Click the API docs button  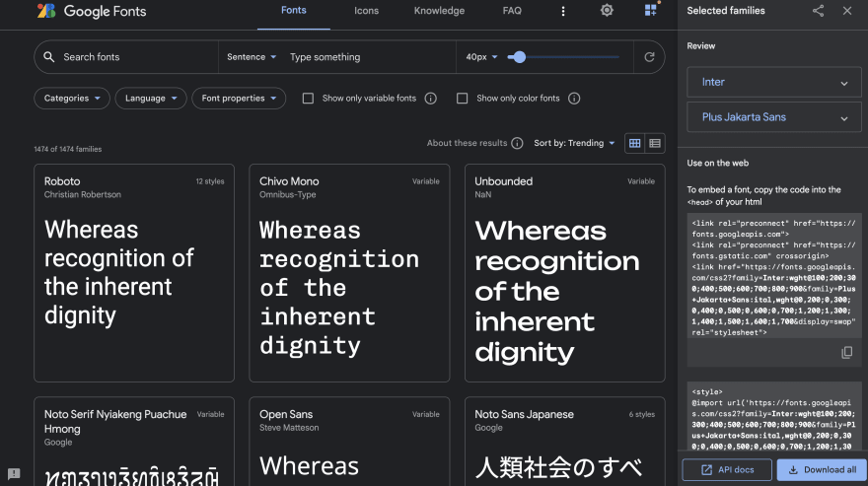pos(727,470)
